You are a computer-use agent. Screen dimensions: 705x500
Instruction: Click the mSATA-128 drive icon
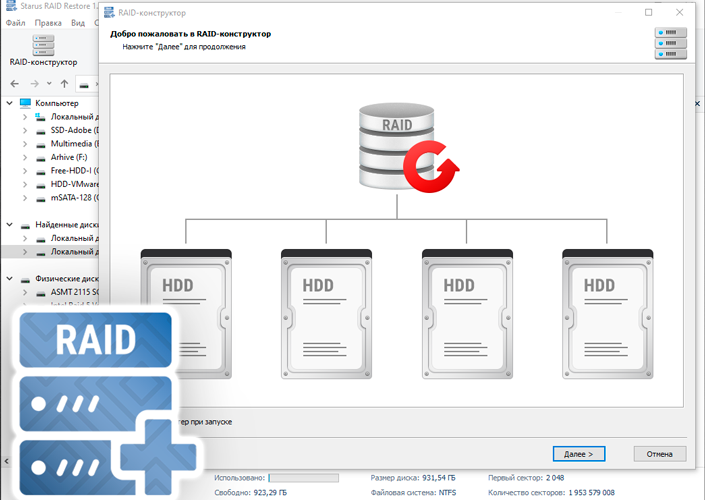[41, 199]
